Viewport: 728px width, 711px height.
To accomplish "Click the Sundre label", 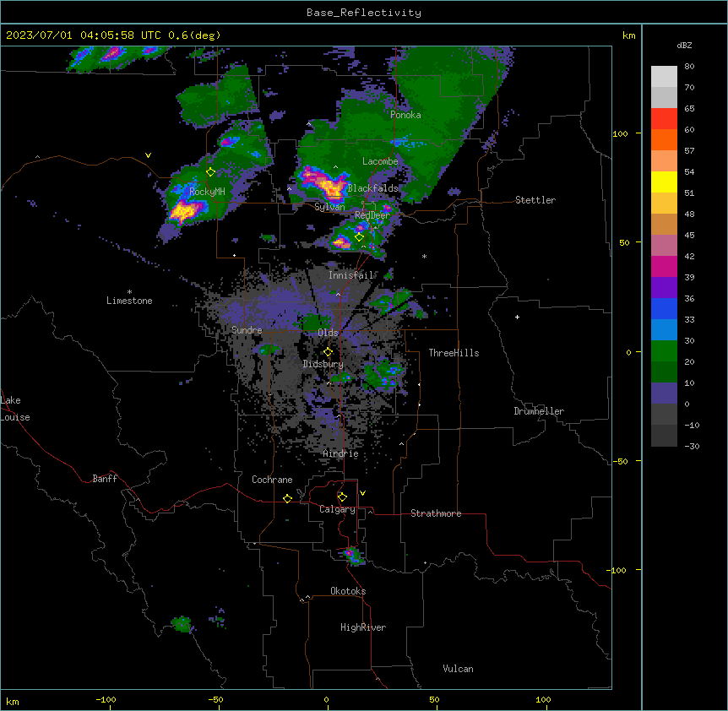I will [247, 330].
